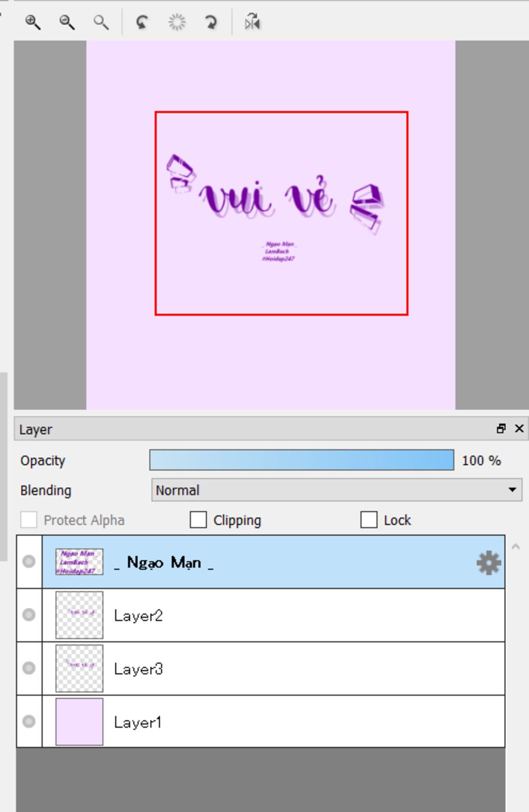Click the Layer1 pink thumbnail

79,722
